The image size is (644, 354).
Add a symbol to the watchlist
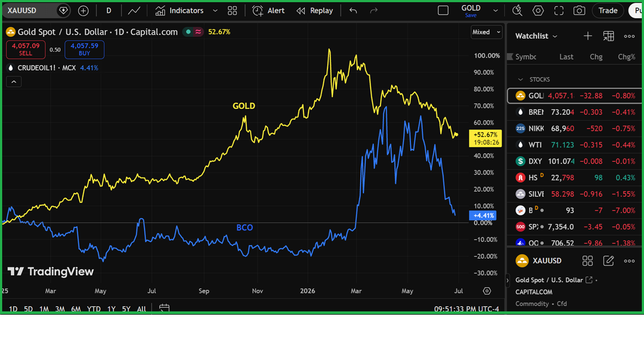(588, 36)
